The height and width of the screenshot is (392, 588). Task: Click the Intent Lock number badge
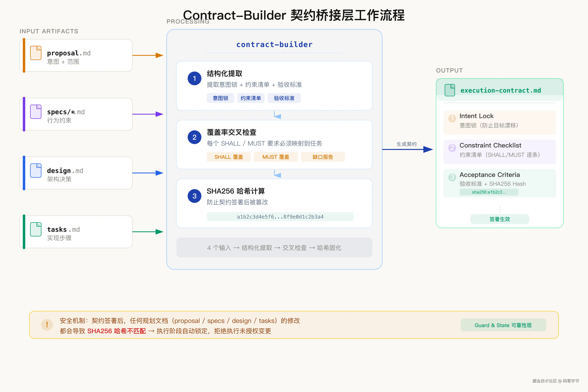pos(452,118)
